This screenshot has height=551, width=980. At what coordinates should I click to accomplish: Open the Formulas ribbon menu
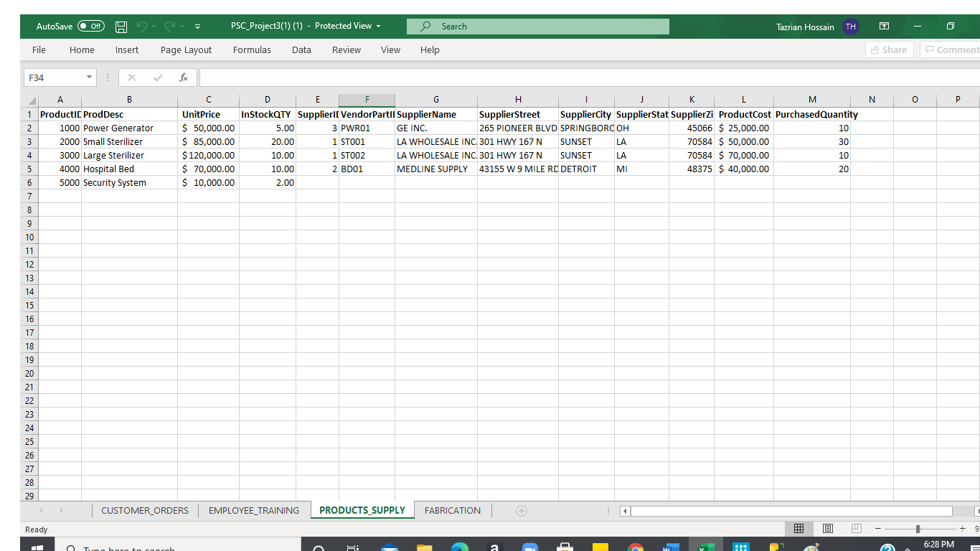point(252,50)
